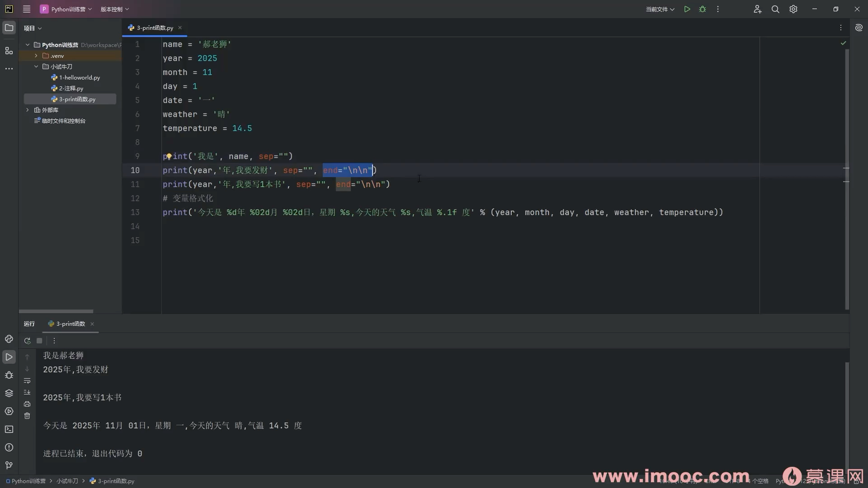Open the Python Packages layers icon
868x488 pixels.
(9, 393)
